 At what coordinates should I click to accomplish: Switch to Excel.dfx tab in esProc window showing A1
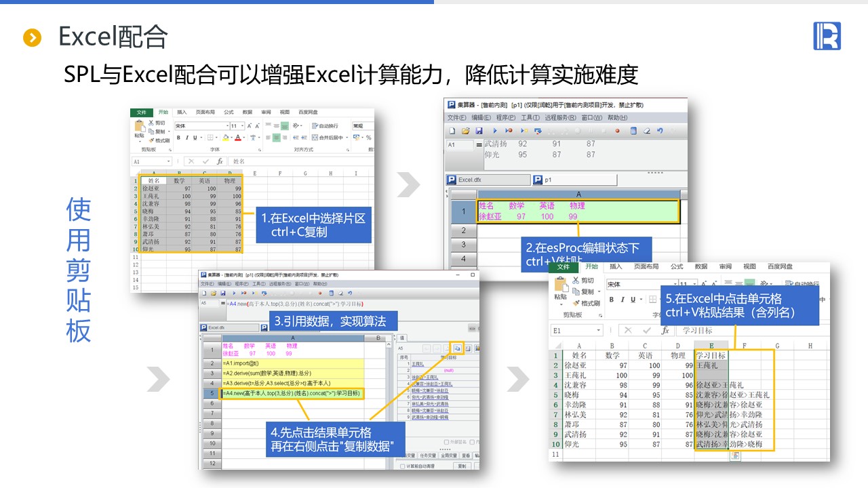(x=488, y=180)
